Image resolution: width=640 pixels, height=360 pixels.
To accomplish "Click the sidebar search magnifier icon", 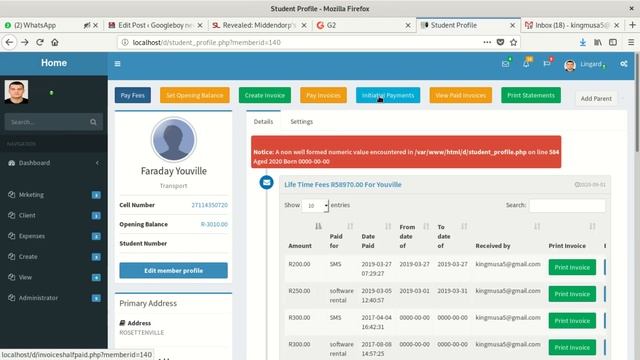I will coord(93,122).
